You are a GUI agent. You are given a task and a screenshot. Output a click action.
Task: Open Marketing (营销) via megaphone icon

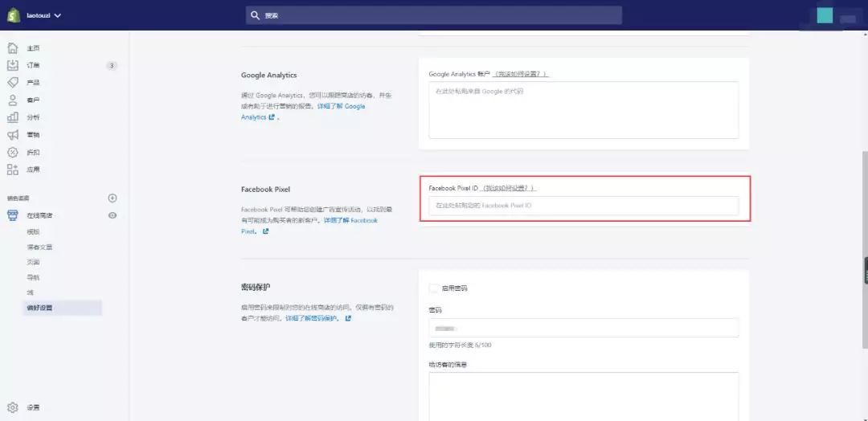coord(13,135)
